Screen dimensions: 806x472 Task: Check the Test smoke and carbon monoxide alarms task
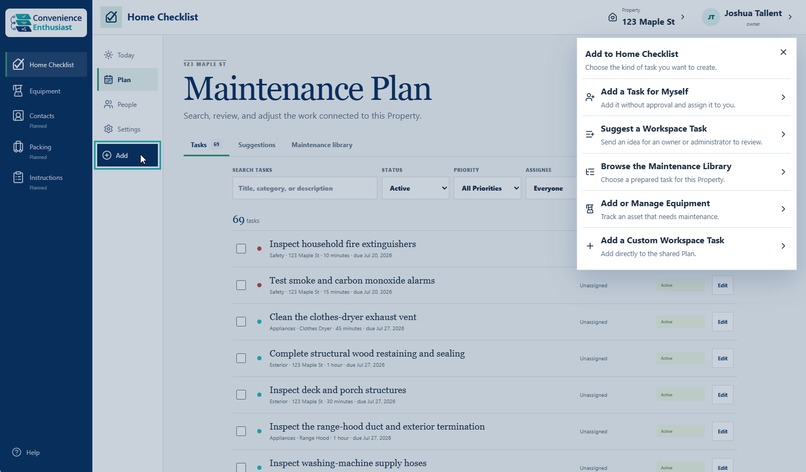tap(241, 285)
